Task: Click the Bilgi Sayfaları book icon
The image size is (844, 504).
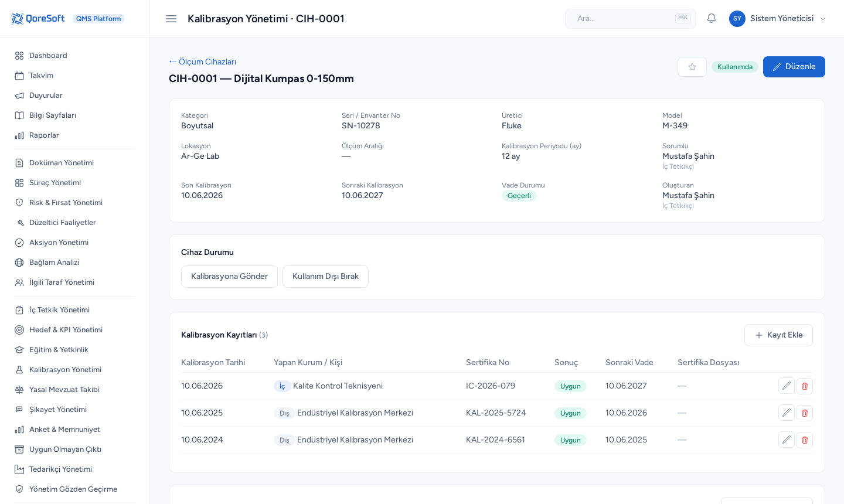Action: [19, 115]
